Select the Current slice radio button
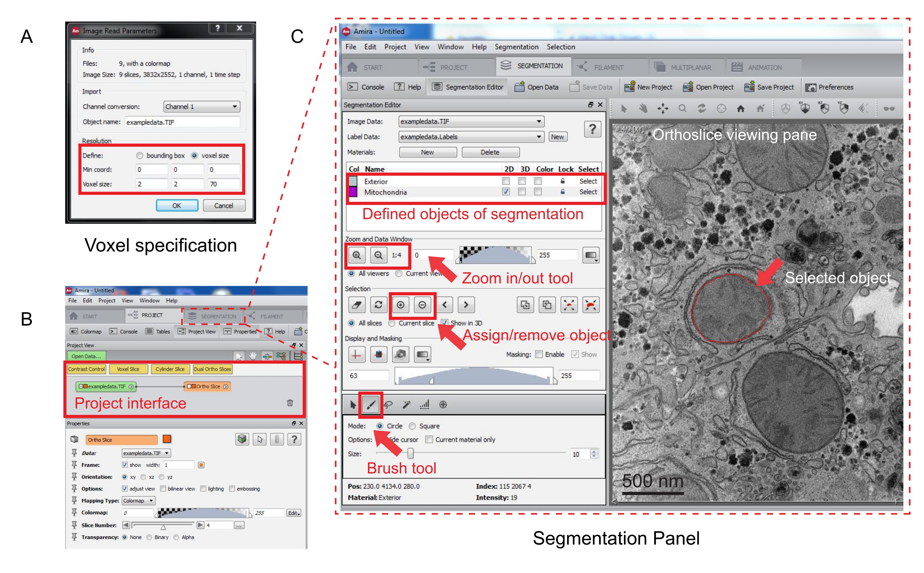 (392, 323)
